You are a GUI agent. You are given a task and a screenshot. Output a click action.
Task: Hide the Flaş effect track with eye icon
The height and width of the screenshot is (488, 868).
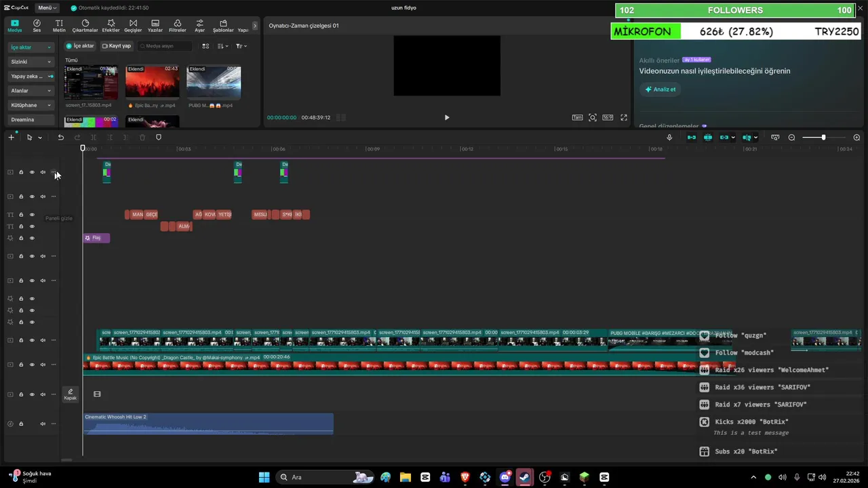(x=32, y=238)
